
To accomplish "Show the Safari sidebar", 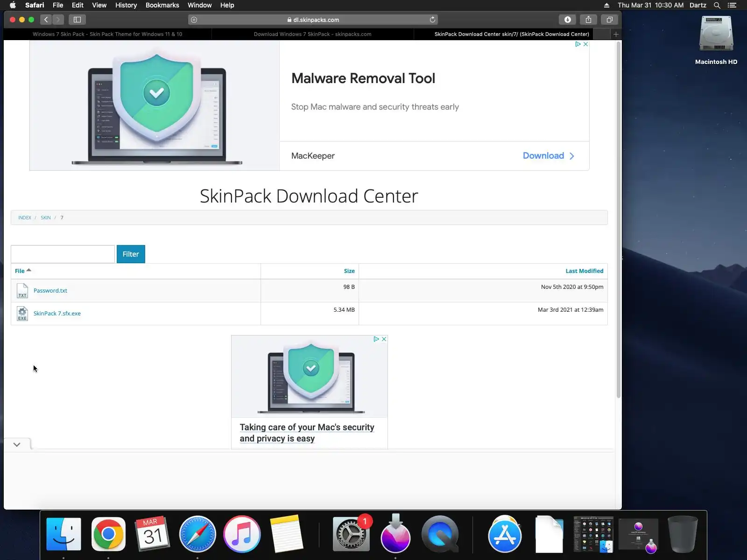I will (x=77, y=20).
